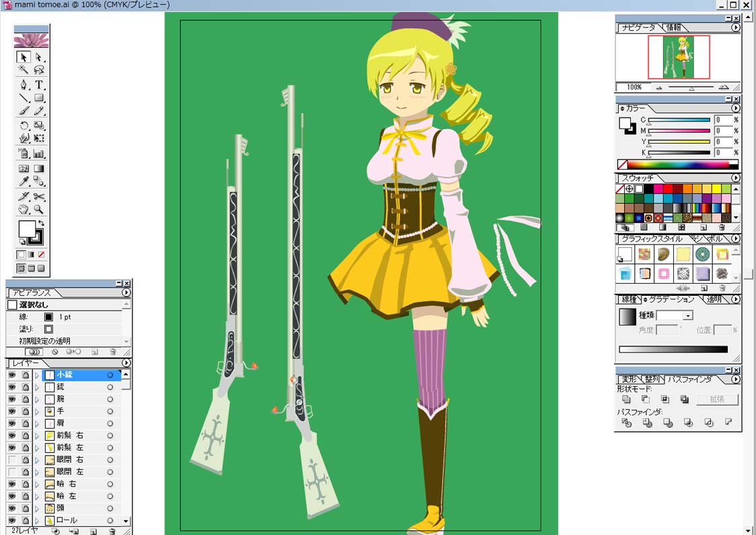Open the 種類 gradient type dropdown
Image resolution: width=756 pixels, height=535 pixels.
pyautogui.click(x=688, y=315)
